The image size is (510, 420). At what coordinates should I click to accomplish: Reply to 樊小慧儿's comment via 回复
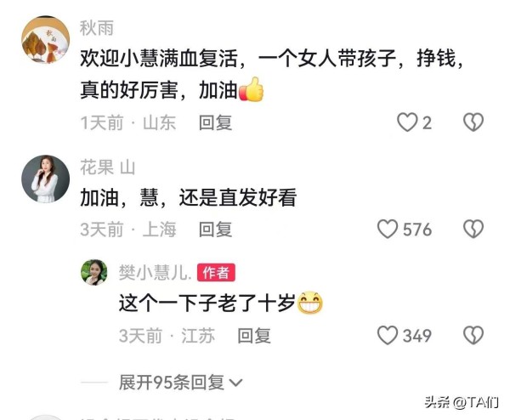coord(254,336)
